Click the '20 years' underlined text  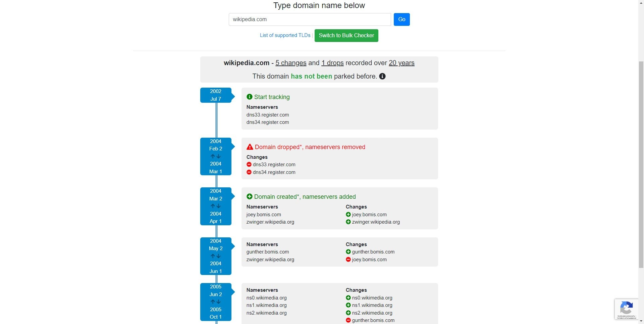pos(401,63)
